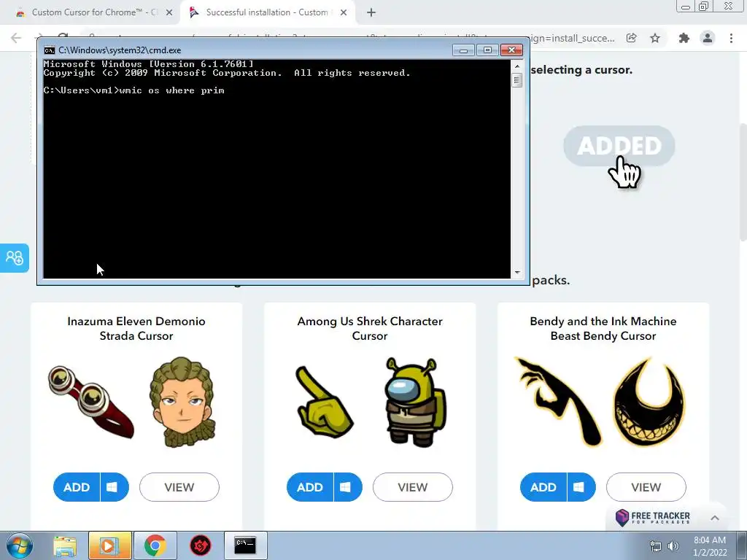Open the volume speaker tray icon
This screenshot has width=747, height=560.
click(x=673, y=546)
